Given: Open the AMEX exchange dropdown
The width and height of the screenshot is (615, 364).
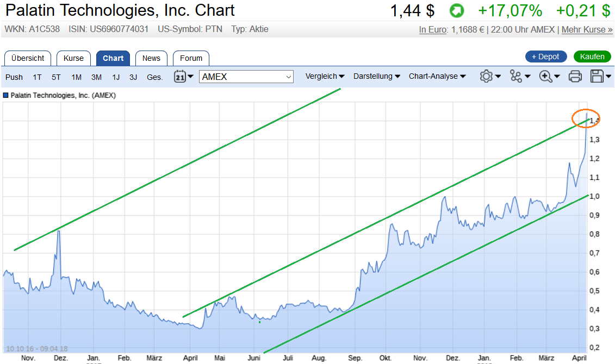Looking at the screenshot, I should 246,77.
